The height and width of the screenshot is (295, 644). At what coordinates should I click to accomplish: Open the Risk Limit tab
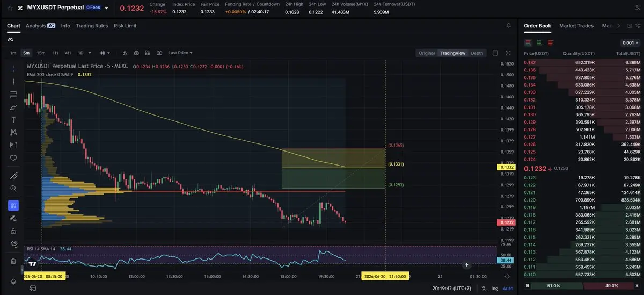pyautogui.click(x=125, y=25)
